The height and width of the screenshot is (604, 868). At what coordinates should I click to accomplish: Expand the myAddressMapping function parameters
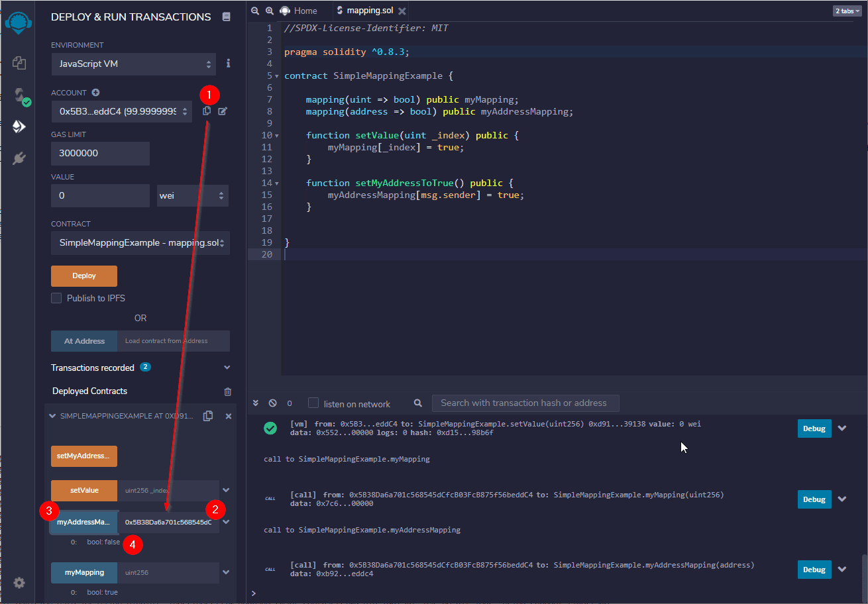226,522
